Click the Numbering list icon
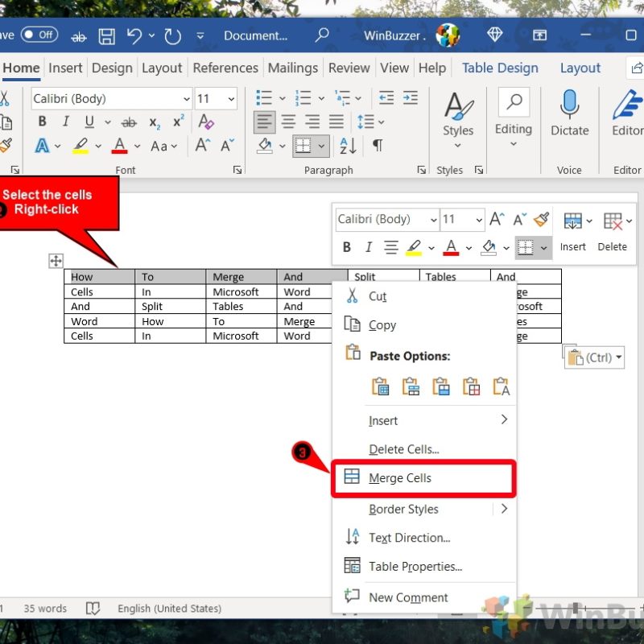The height and width of the screenshot is (644, 644). (303, 97)
